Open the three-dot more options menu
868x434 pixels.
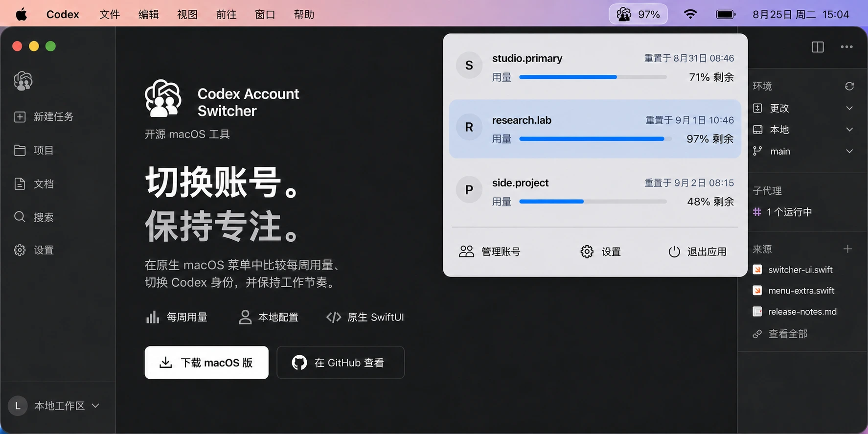click(846, 47)
